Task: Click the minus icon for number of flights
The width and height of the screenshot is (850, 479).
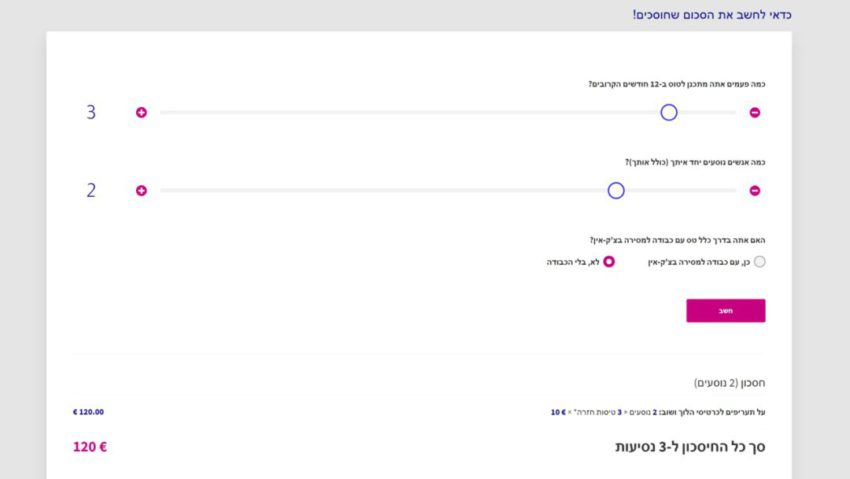Action: point(755,112)
